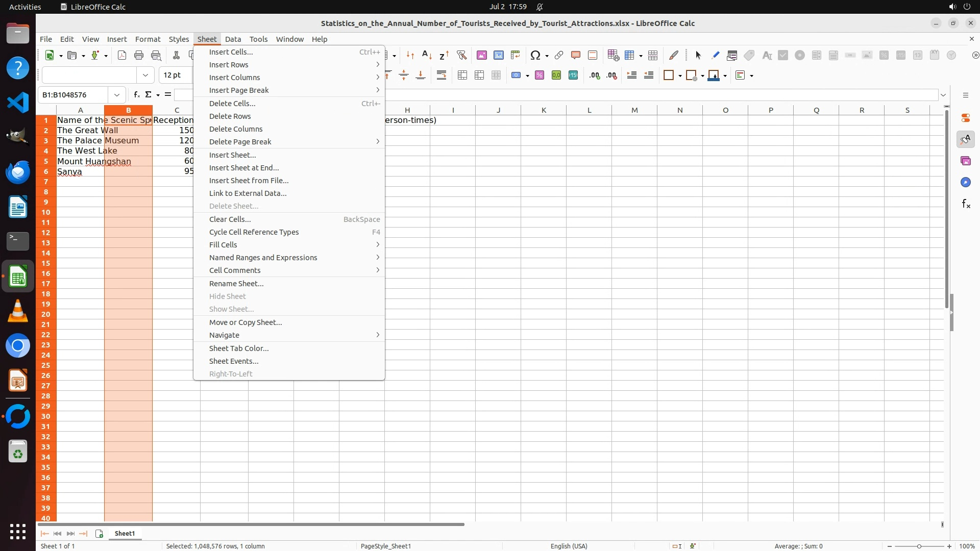Click the Insert Chart icon
Viewport: 980px width, 551px height.
coord(498,55)
